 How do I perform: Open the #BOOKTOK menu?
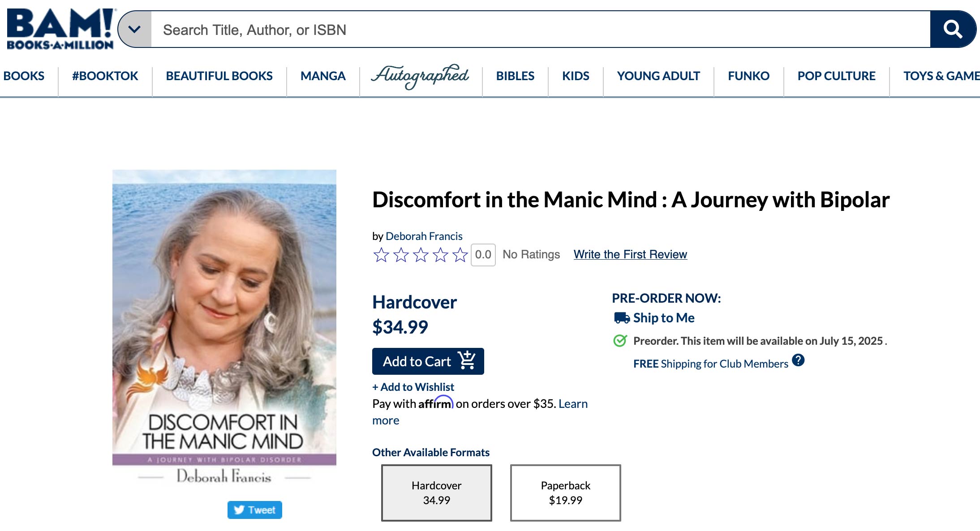[x=105, y=76]
